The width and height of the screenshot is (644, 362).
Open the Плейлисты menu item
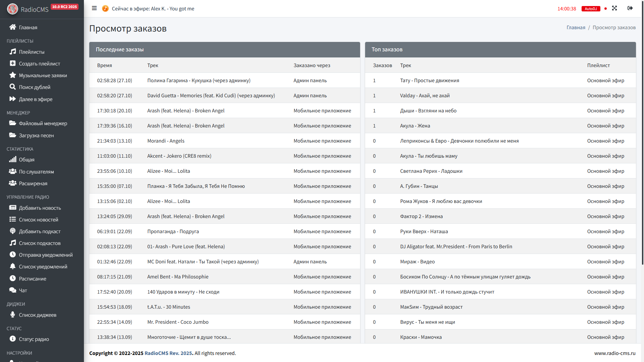pyautogui.click(x=32, y=52)
